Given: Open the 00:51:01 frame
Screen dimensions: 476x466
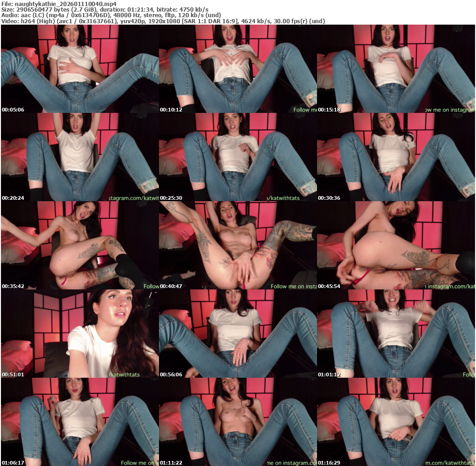Looking at the screenshot, I should pos(79,334).
